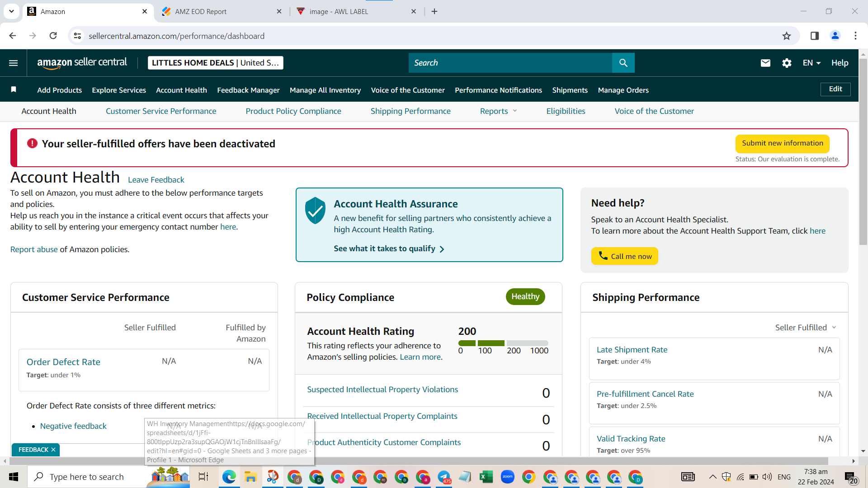Screen dimensions: 868x488
Task: Open the Late Shipment Rate metric
Action: (632, 350)
